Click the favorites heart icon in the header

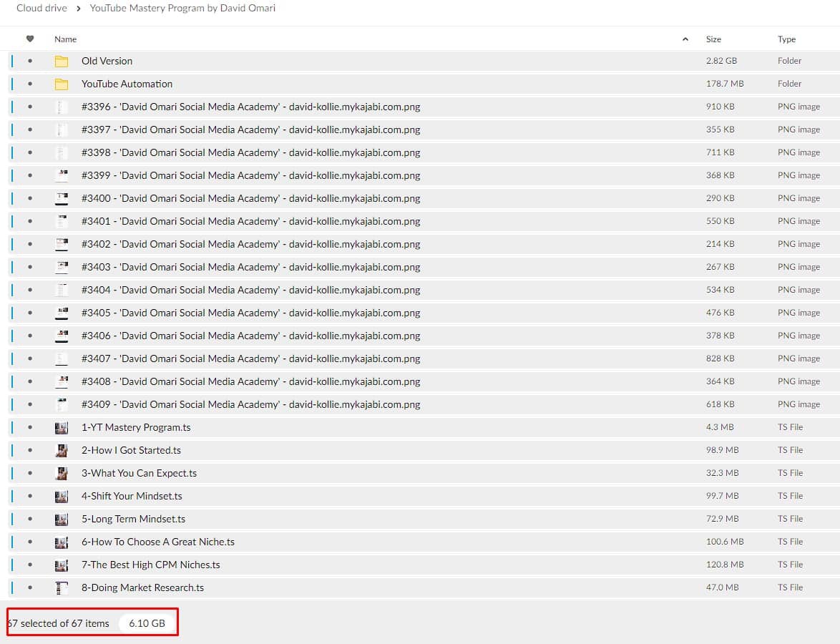pyautogui.click(x=29, y=39)
